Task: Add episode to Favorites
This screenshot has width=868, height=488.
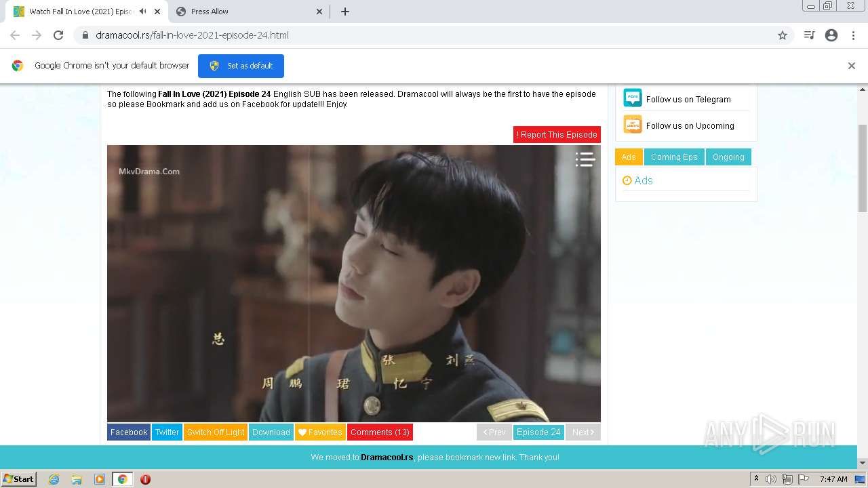Action: (320, 432)
